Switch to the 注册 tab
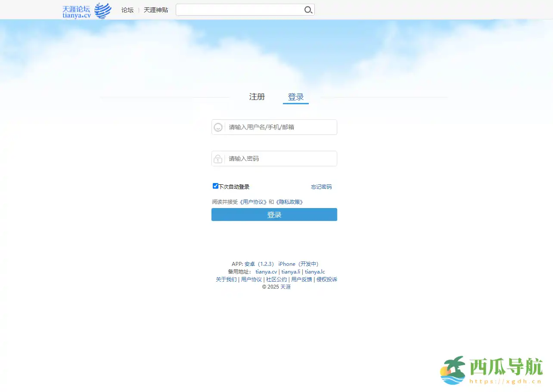Image resolution: width=553 pixels, height=392 pixels. pos(257,97)
